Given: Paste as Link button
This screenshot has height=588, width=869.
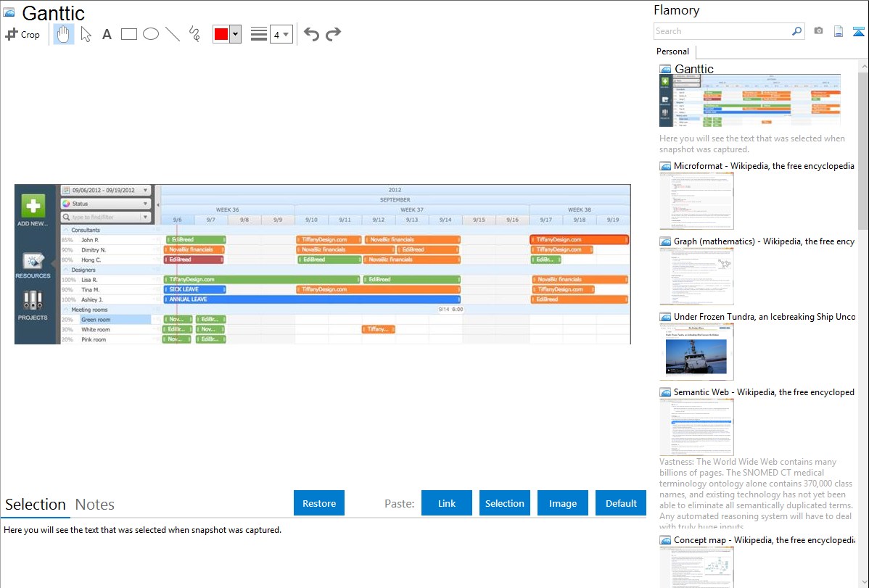Looking at the screenshot, I should coord(447,503).
